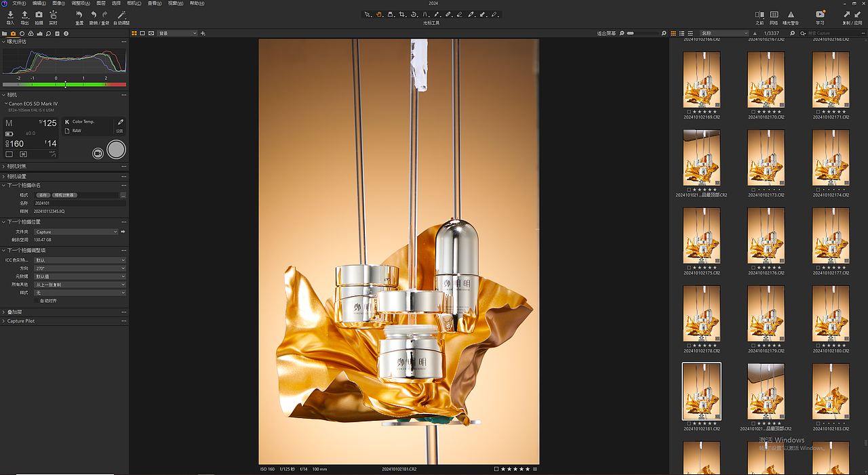Open the 名称 sort dropdown in browser
Screen dimensions: 868x475
point(724,33)
